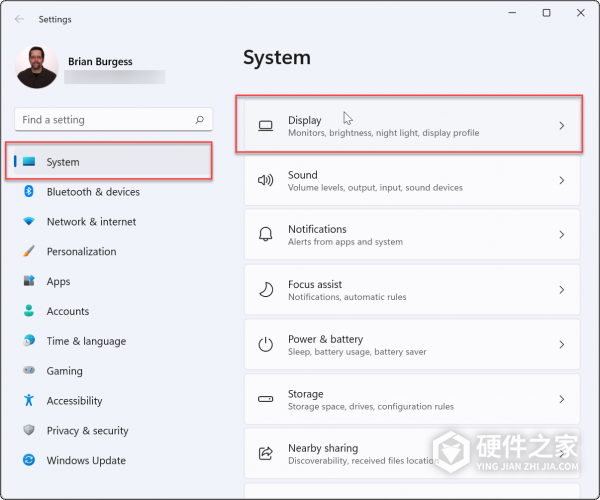Open Focus assist title text
Viewport: 600px width, 500px height.
click(315, 284)
